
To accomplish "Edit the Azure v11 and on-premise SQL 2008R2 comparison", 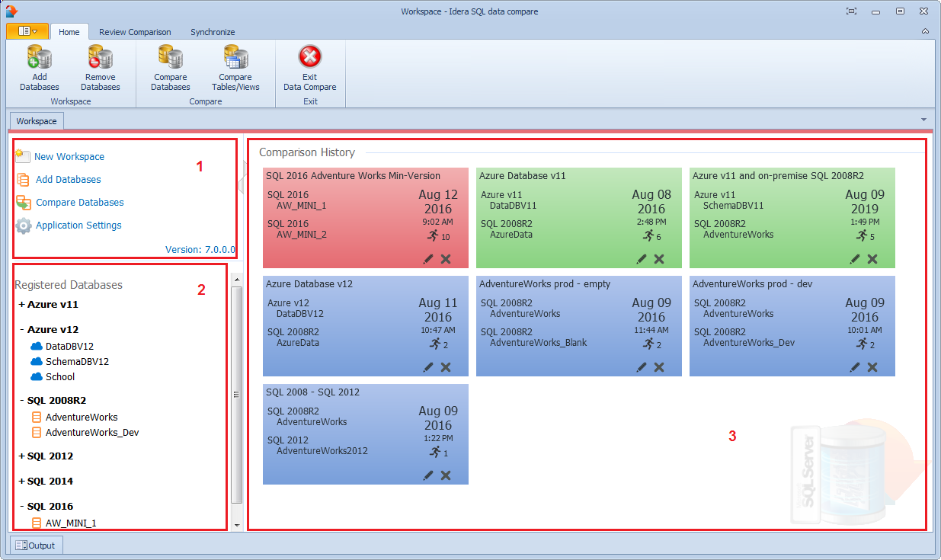I will [x=855, y=259].
